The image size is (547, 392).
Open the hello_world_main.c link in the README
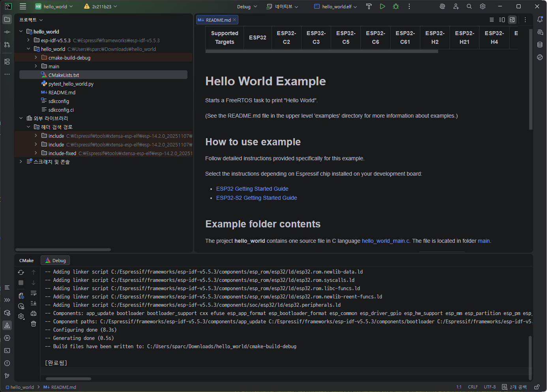tap(386, 241)
